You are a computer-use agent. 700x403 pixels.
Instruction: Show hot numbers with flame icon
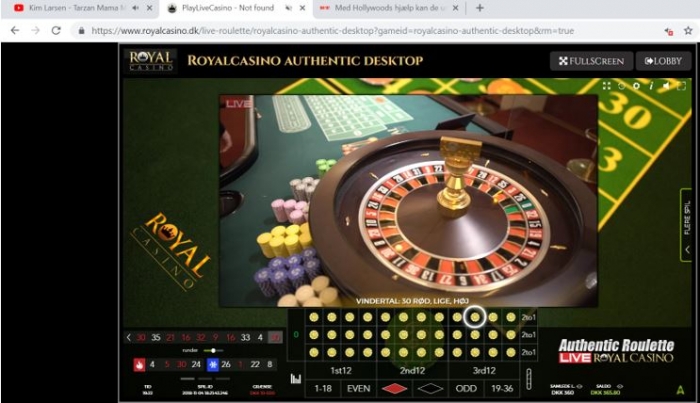(x=139, y=365)
